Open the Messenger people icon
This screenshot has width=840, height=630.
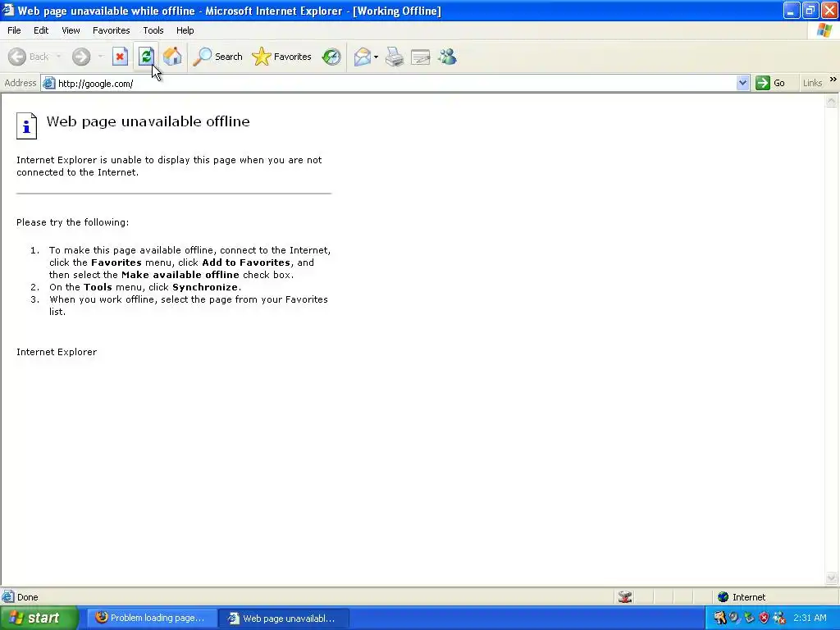tap(447, 57)
